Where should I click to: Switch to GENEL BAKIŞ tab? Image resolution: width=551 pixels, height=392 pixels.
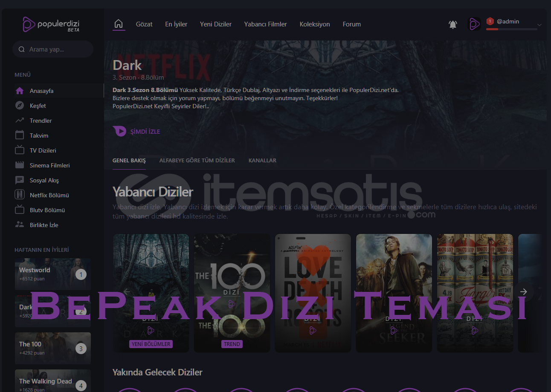coord(129,161)
